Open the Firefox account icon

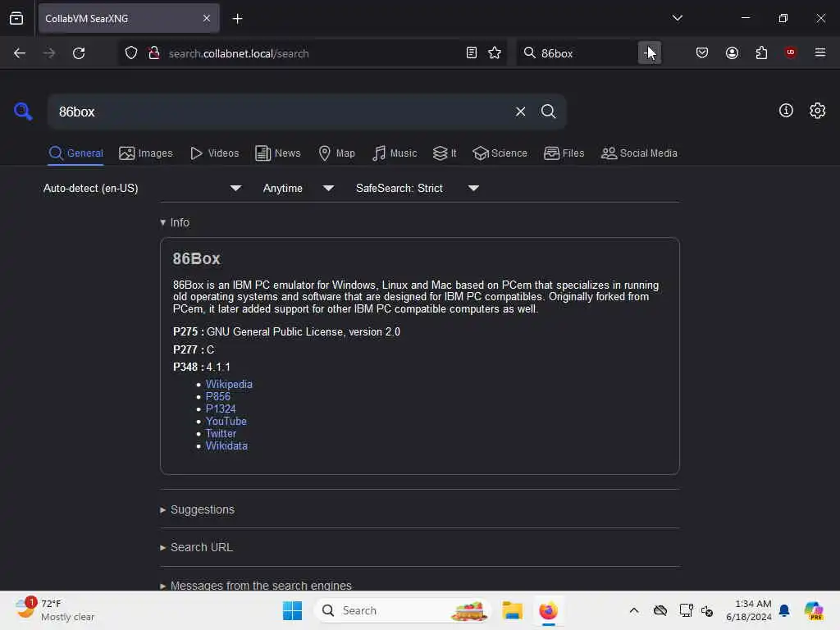(x=732, y=52)
